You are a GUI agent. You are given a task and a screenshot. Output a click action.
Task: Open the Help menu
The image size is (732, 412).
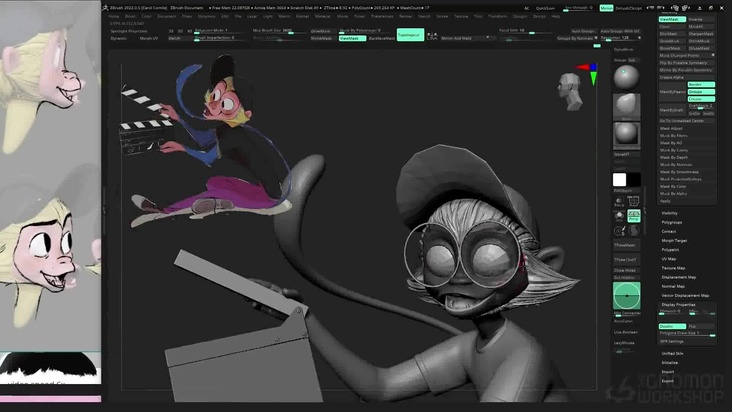(556, 16)
